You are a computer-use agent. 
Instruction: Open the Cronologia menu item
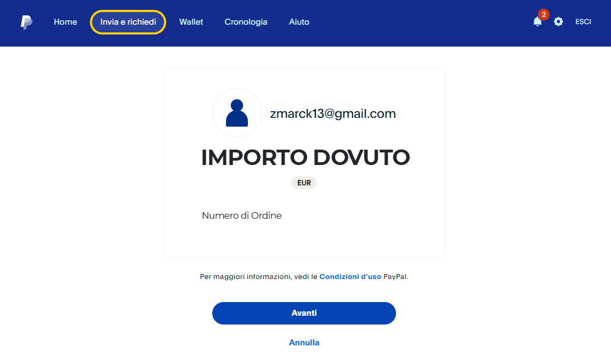(246, 22)
